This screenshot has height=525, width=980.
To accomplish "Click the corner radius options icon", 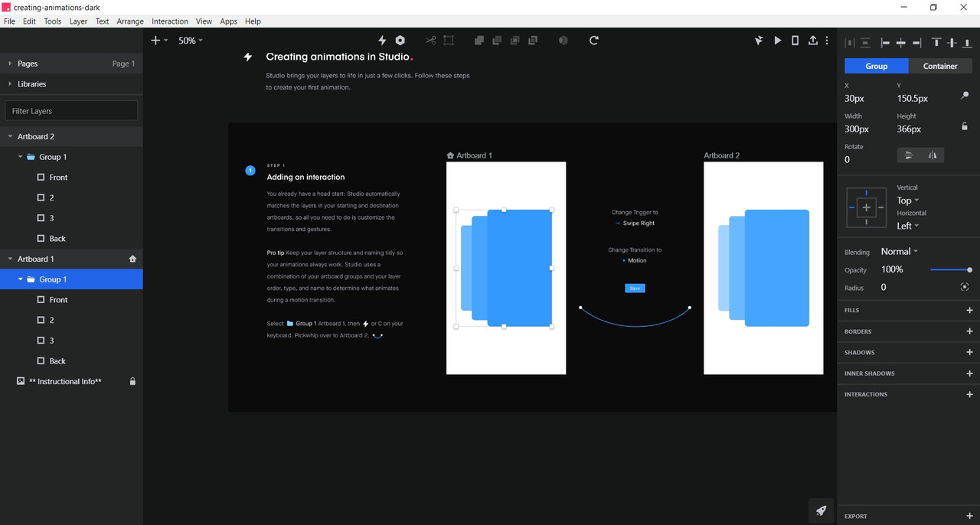I will click(x=965, y=287).
